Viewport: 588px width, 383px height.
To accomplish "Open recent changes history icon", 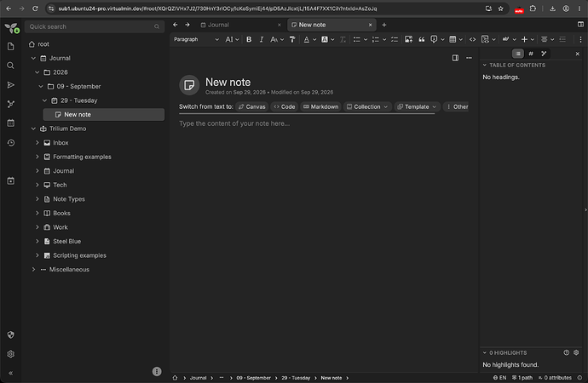I will click(x=10, y=143).
